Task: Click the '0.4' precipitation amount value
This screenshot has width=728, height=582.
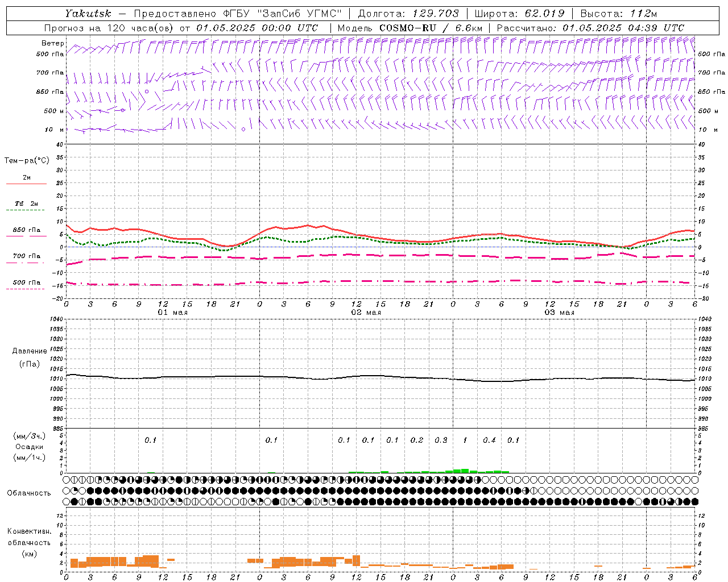Action: (x=489, y=440)
